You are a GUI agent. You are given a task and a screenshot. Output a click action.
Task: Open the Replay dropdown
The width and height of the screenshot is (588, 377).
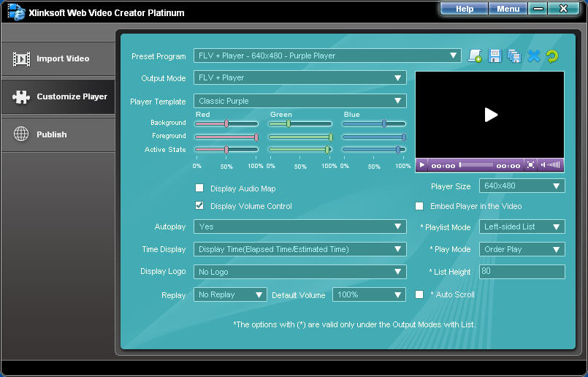[230, 294]
